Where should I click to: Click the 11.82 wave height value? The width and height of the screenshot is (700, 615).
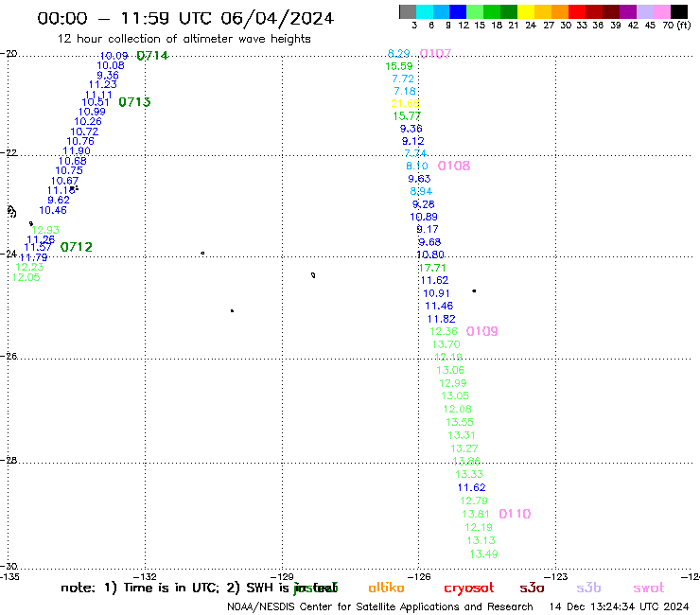(x=441, y=319)
